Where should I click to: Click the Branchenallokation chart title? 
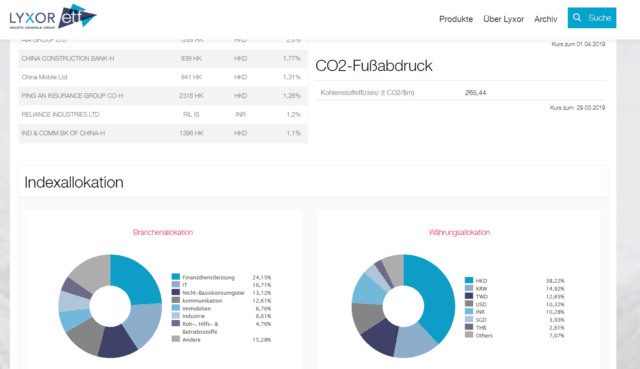click(163, 232)
